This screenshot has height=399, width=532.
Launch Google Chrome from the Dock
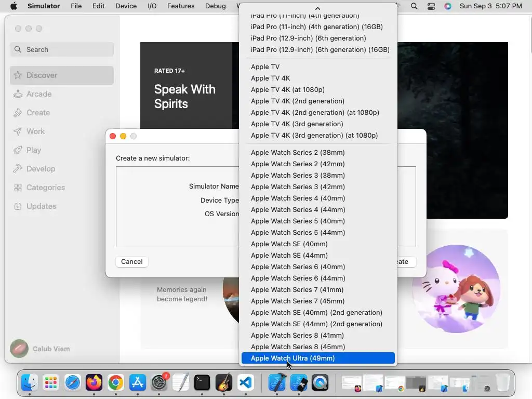[x=116, y=383]
